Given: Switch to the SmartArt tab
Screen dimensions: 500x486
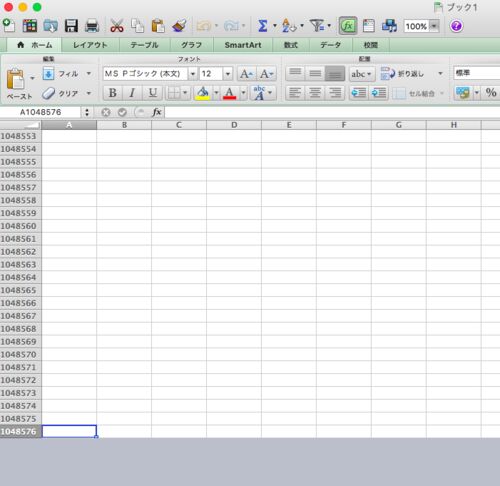Looking at the screenshot, I should coord(243,45).
